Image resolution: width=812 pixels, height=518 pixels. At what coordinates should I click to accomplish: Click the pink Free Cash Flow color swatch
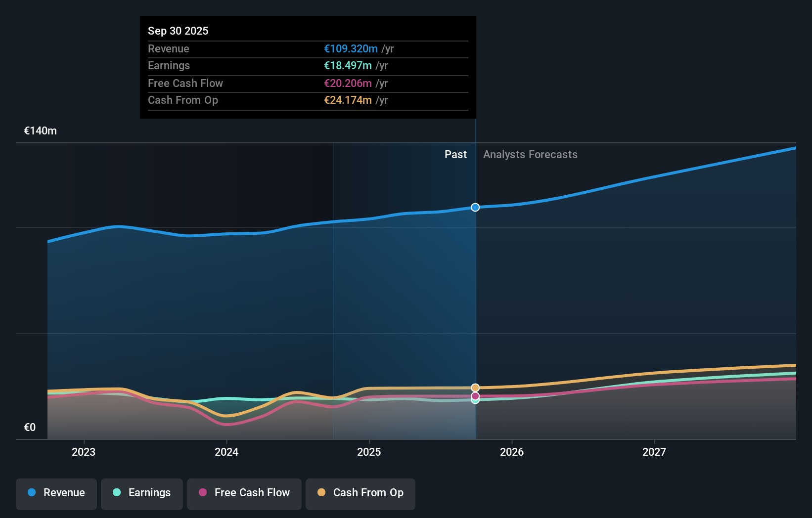pos(204,493)
